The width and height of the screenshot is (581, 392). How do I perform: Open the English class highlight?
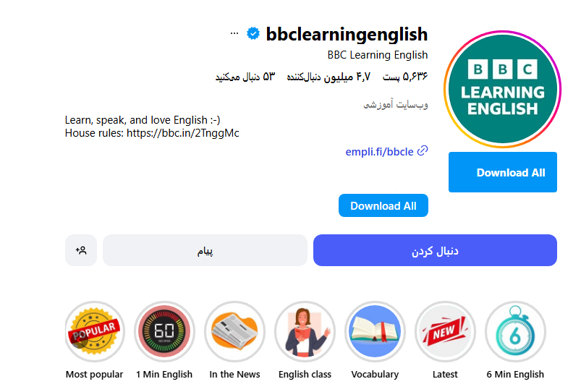coord(305,331)
